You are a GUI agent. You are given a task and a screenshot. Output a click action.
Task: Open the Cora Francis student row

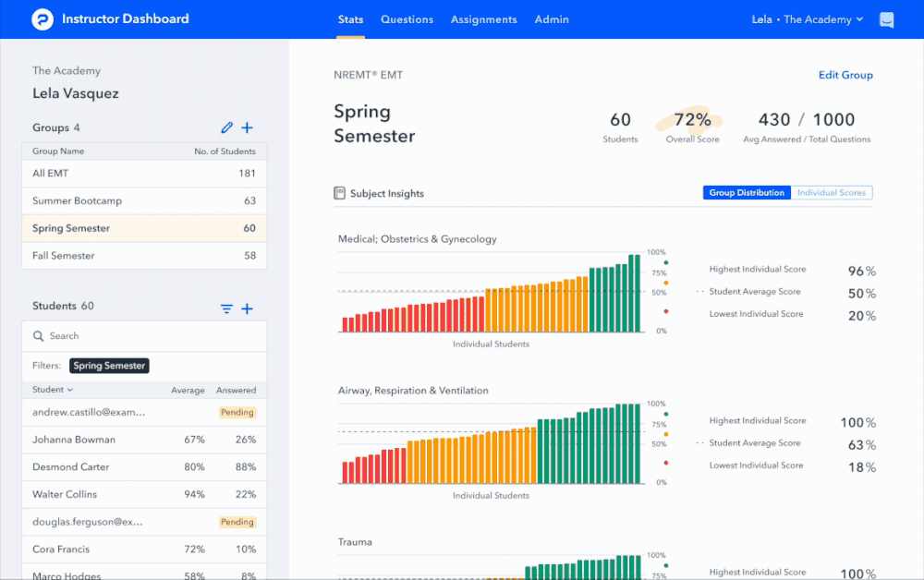point(144,550)
